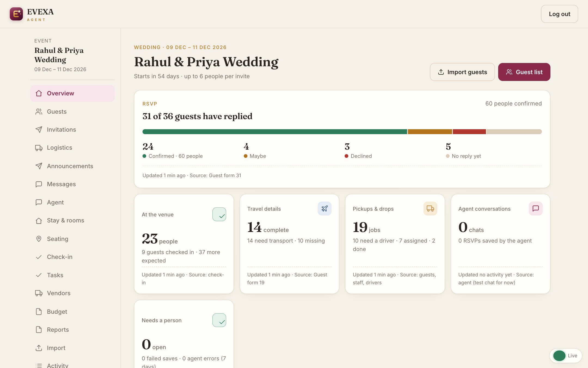Open the Activity section in sidebar
The height and width of the screenshot is (368, 588).
tap(72, 365)
